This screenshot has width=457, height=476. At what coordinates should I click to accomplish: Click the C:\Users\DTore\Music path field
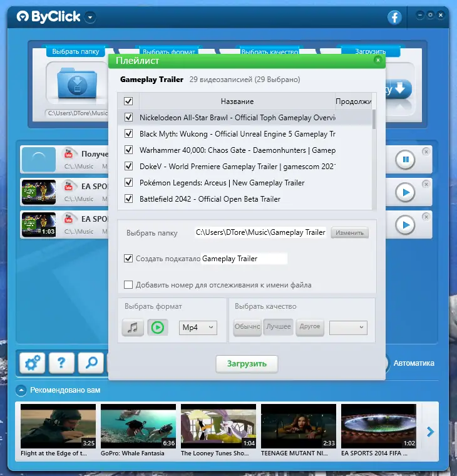[x=77, y=113]
